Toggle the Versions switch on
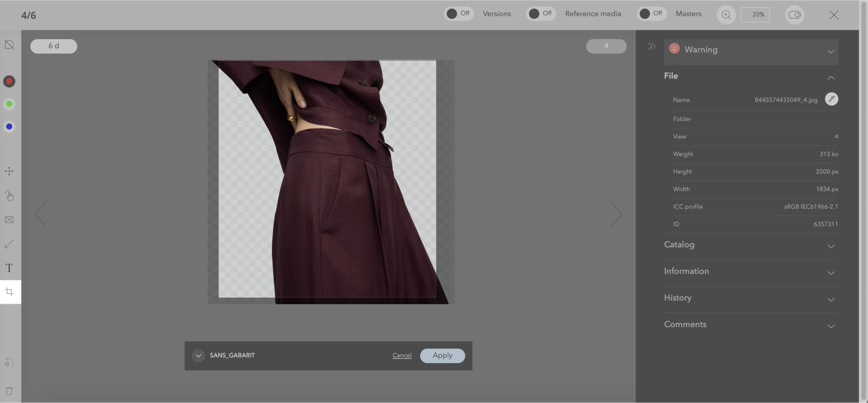This screenshot has width=868, height=403. 458,14
